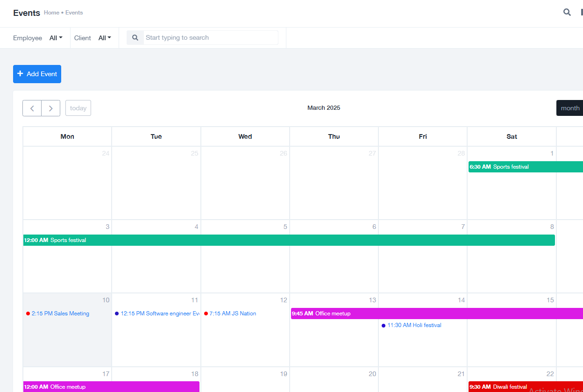Open the Employee filter dropdown
The width and height of the screenshot is (583, 392).
(56, 38)
